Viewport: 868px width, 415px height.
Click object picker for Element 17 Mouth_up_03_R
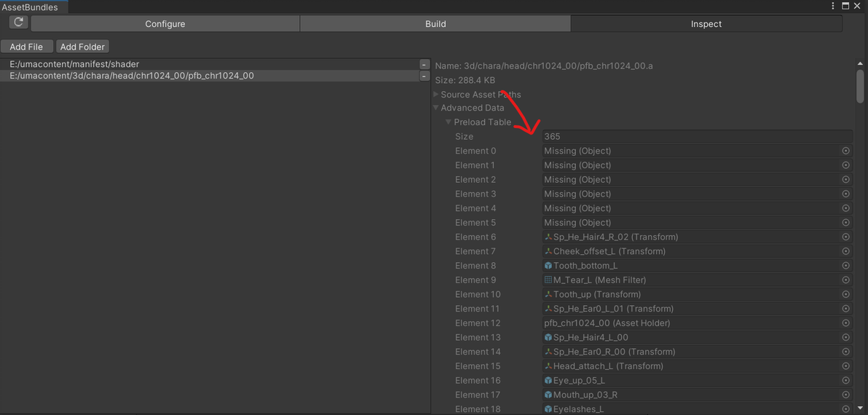click(845, 395)
